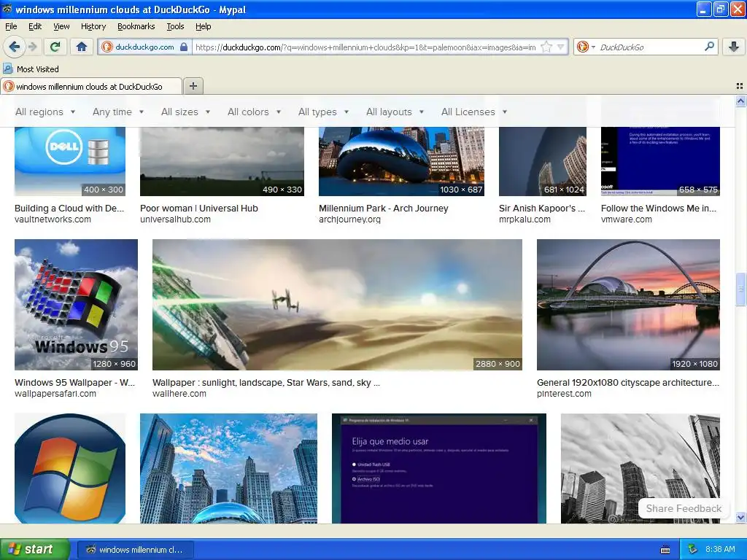This screenshot has height=560, width=747.
Task: Select the windows millennium clouds tab
Action: pyautogui.click(x=91, y=86)
